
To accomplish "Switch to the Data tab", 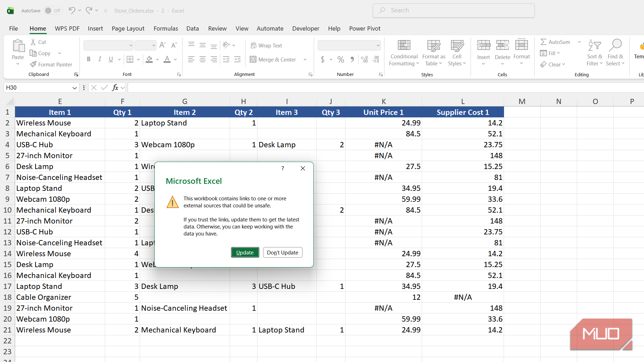I will point(192,28).
